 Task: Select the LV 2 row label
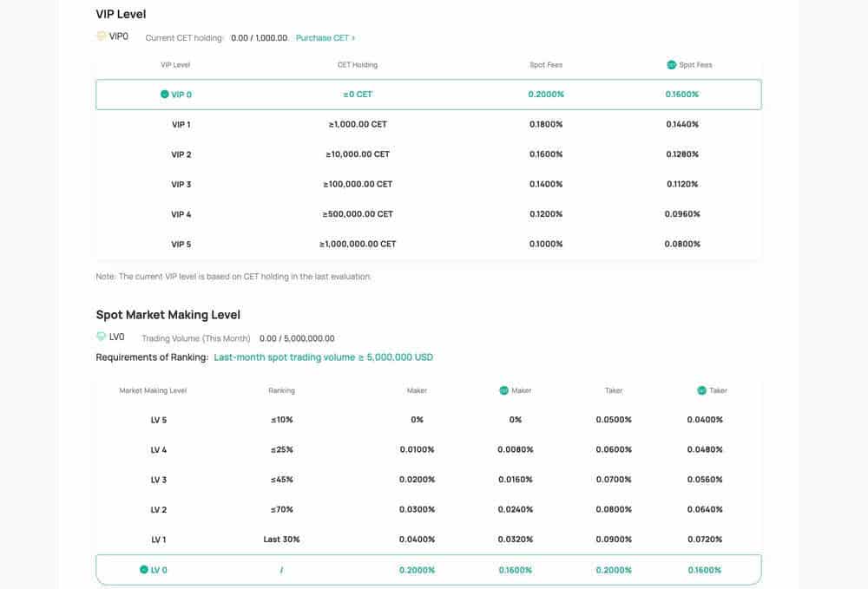pyautogui.click(x=159, y=509)
